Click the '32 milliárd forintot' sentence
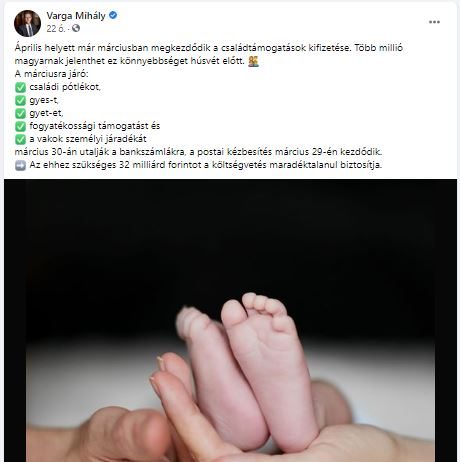 click(x=205, y=165)
